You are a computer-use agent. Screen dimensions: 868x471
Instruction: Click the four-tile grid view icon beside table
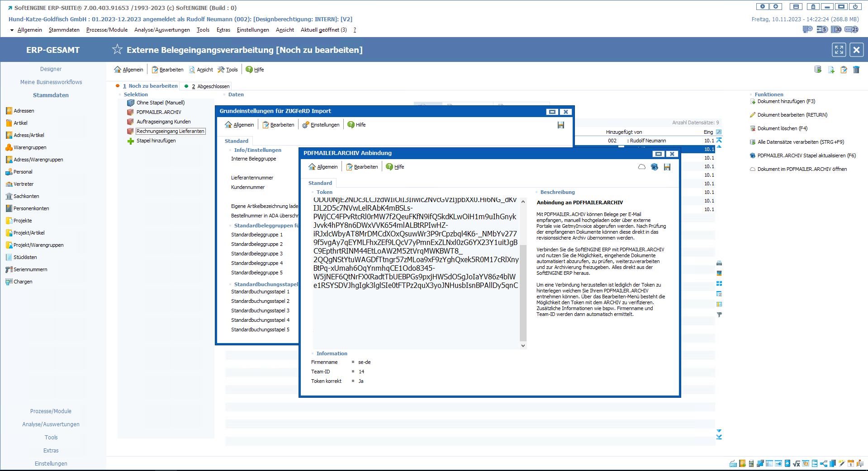coord(719,283)
